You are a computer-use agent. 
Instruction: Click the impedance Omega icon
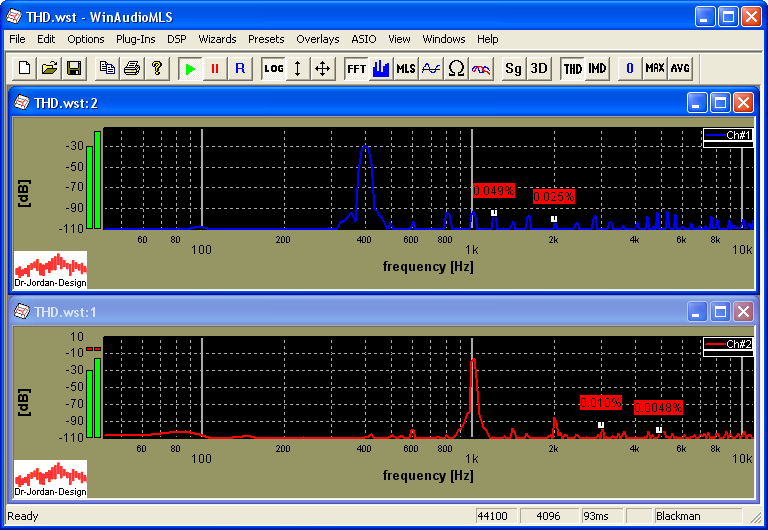click(x=456, y=68)
